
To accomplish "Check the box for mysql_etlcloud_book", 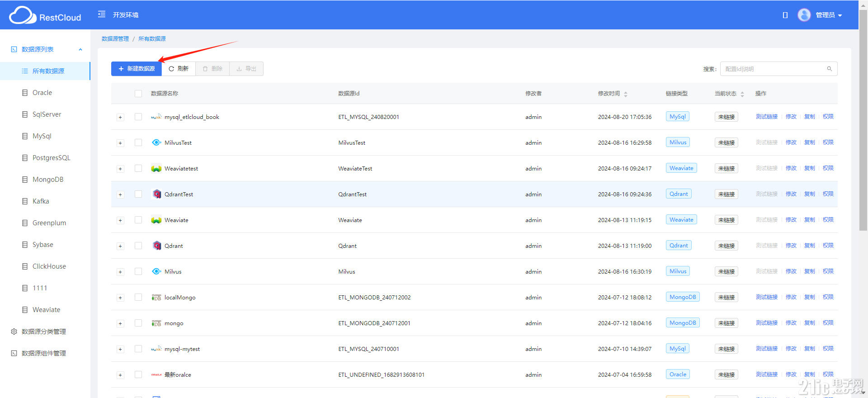I will click(x=138, y=117).
